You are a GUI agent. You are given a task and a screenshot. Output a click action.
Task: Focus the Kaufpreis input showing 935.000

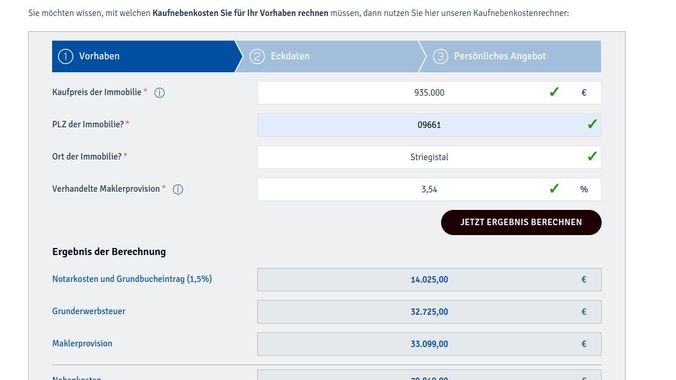click(x=429, y=93)
